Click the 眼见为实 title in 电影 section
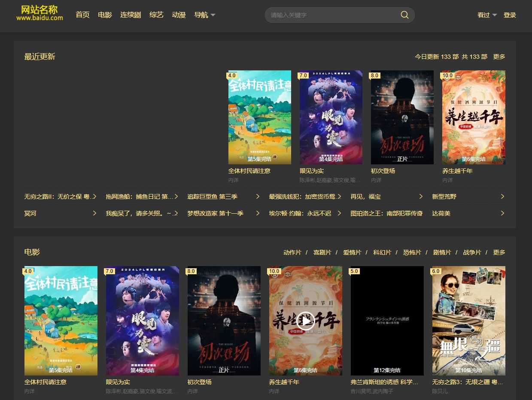Screen dimensions: 532x400 (x=118, y=382)
